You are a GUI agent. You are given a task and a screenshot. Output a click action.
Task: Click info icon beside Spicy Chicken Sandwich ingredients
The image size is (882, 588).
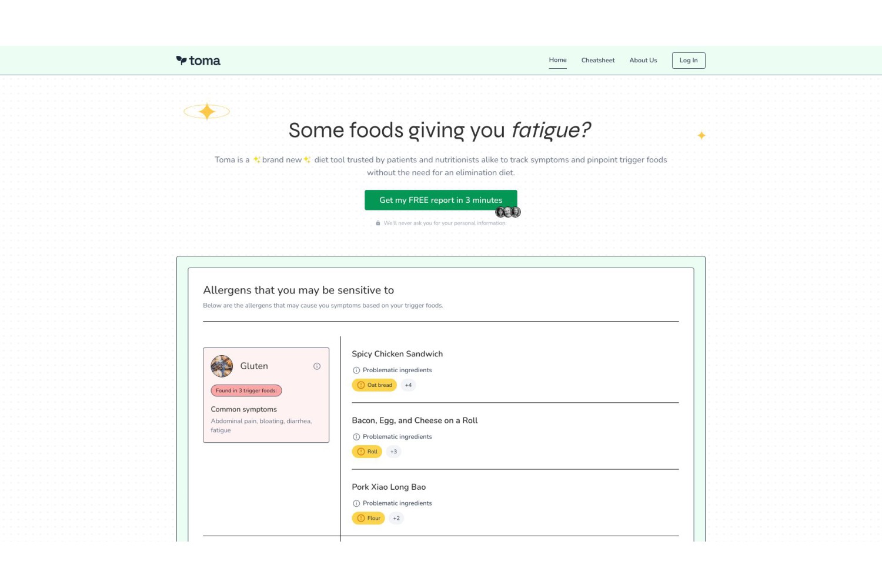click(x=356, y=370)
